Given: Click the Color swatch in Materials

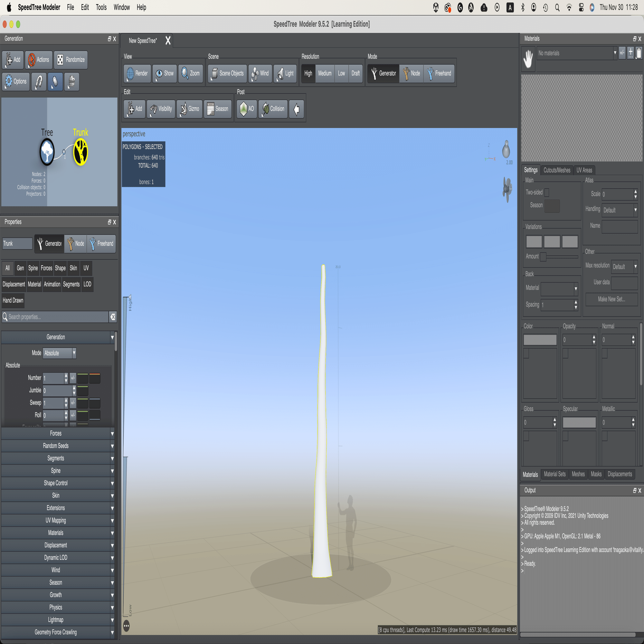Looking at the screenshot, I should coord(540,340).
